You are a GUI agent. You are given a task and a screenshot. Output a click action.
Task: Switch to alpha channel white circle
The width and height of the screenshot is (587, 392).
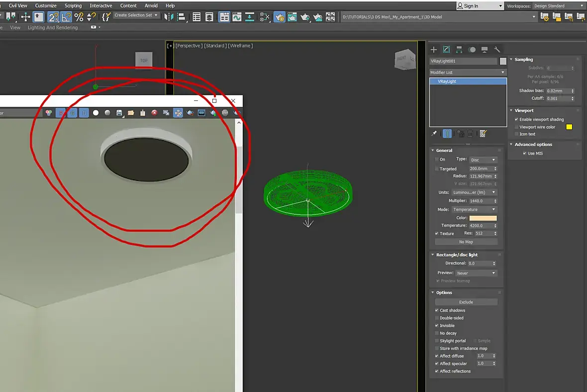coord(96,113)
